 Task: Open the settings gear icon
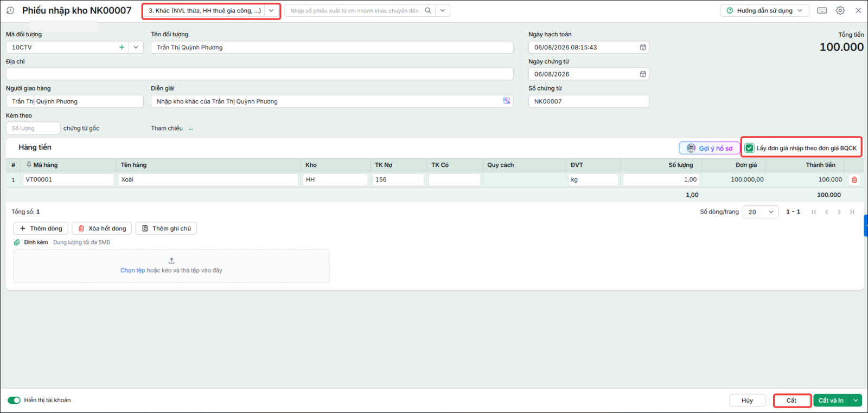(x=840, y=10)
